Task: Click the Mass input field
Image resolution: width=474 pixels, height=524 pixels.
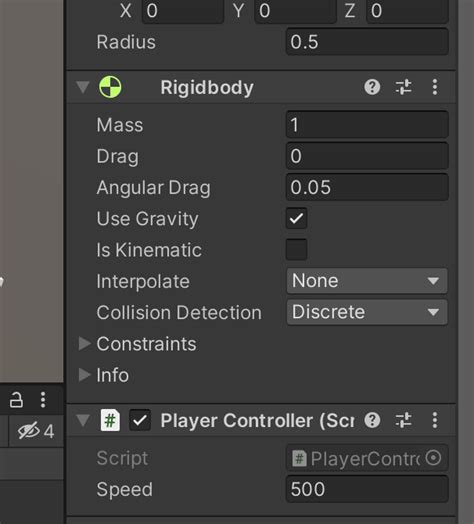Action: (367, 125)
